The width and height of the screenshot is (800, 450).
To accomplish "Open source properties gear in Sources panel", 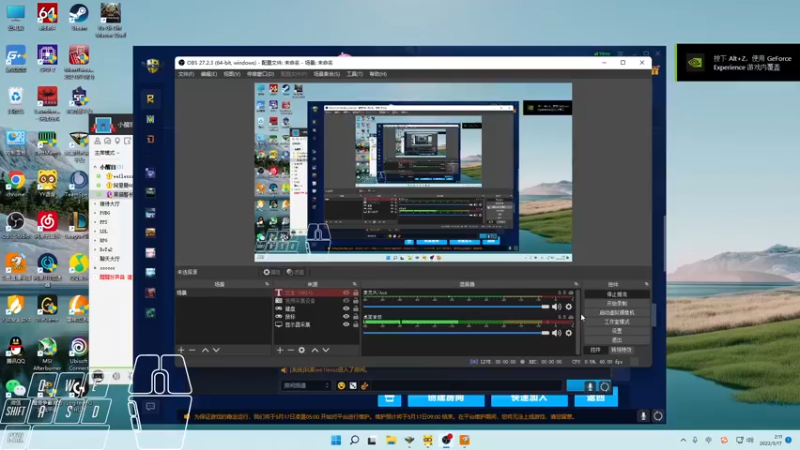I will (301, 350).
